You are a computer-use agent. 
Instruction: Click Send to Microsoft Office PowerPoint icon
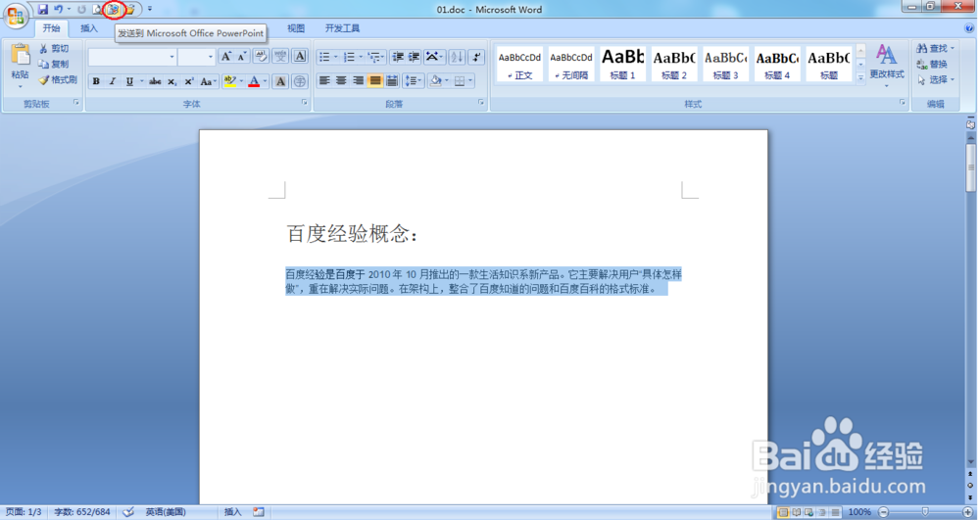click(x=113, y=10)
